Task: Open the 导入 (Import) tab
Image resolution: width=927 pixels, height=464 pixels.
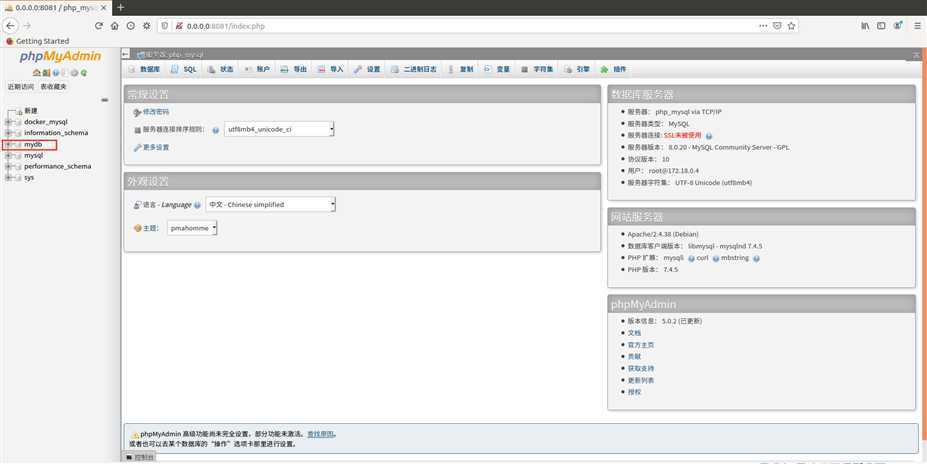Action: pos(330,69)
